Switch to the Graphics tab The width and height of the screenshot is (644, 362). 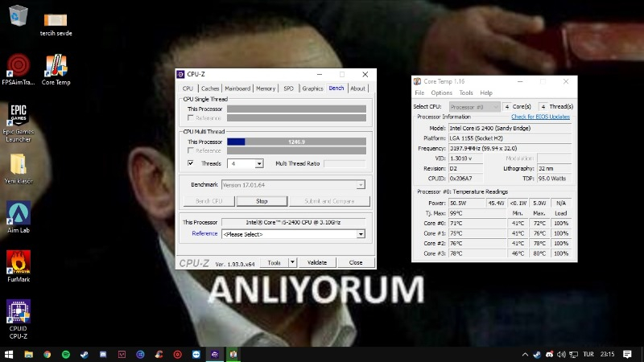312,88
